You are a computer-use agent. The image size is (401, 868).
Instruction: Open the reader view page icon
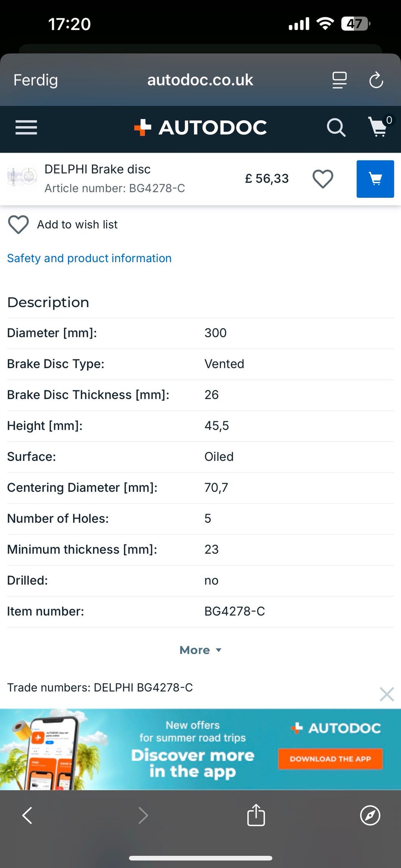(339, 80)
